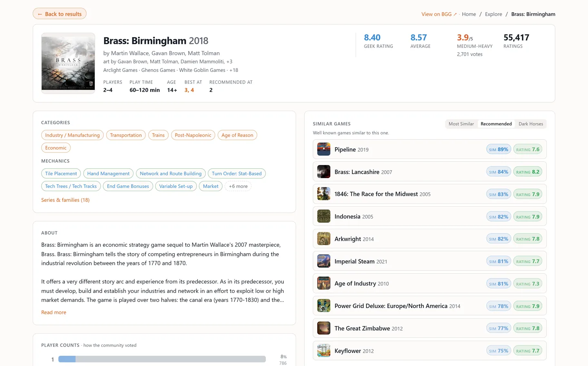588x366 pixels.
Task: Click The Great Zimbabwe thumbnail icon
Action: [x=324, y=328]
